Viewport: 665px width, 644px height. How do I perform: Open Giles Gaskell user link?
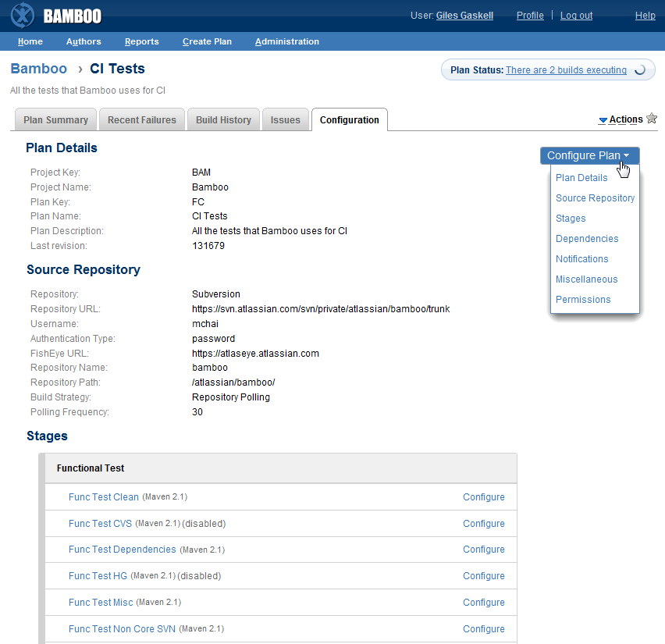[x=464, y=16]
